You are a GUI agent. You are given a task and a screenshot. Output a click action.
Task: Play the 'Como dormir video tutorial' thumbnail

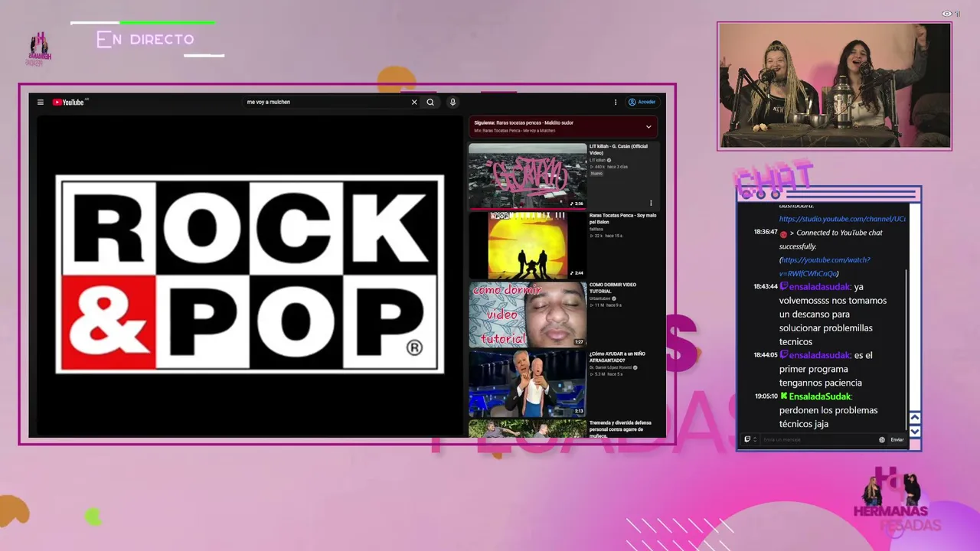click(528, 315)
